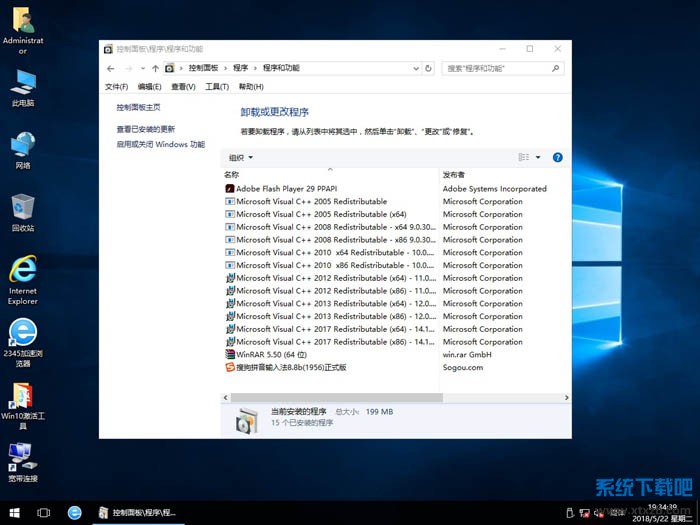Viewport: 700px width, 525px height.
Task: Open the 工具(T) menu
Action: 217,87
